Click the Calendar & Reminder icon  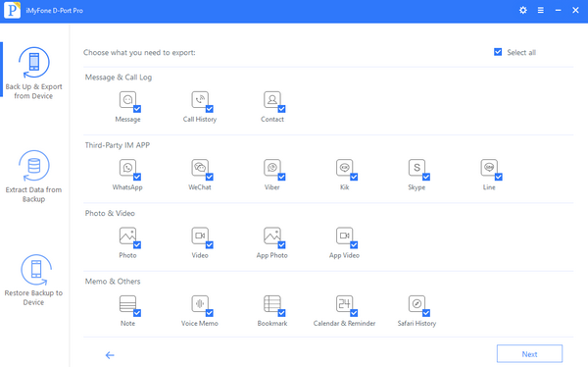344,303
